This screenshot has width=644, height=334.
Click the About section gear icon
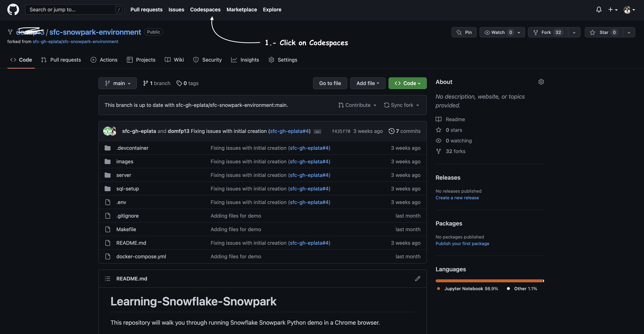(x=541, y=82)
